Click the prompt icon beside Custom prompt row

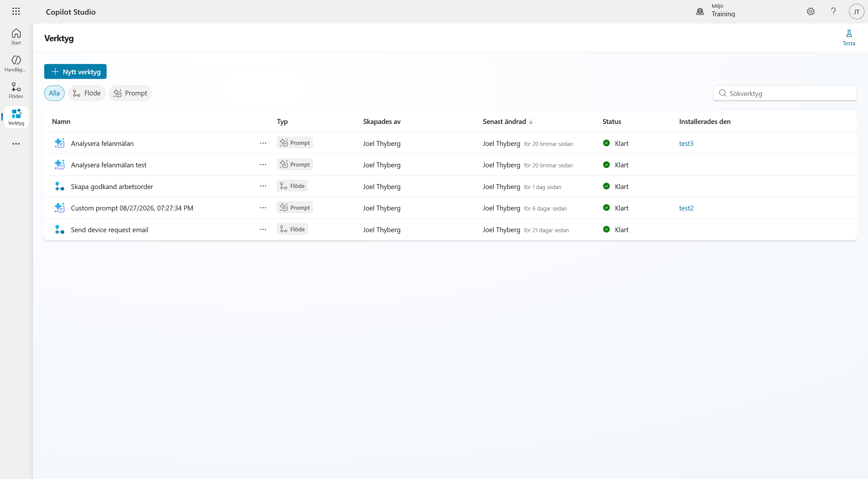point(59,208)
